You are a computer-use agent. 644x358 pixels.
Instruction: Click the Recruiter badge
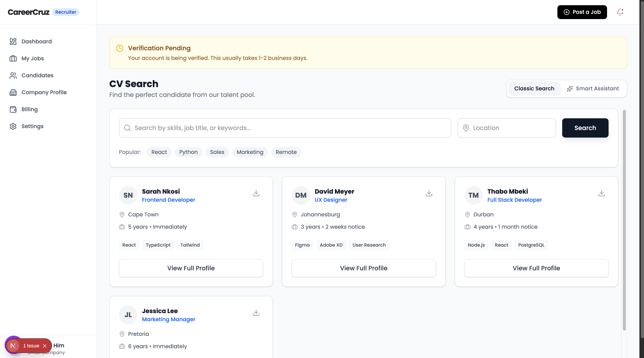pos(65,12)
